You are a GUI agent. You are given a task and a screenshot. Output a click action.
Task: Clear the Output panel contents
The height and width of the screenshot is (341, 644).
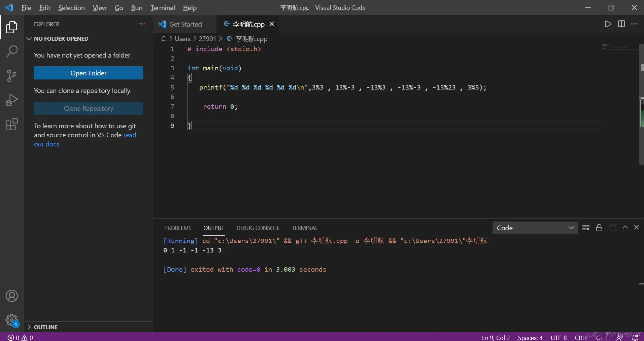pyautogui.click(x=586, y=228)
